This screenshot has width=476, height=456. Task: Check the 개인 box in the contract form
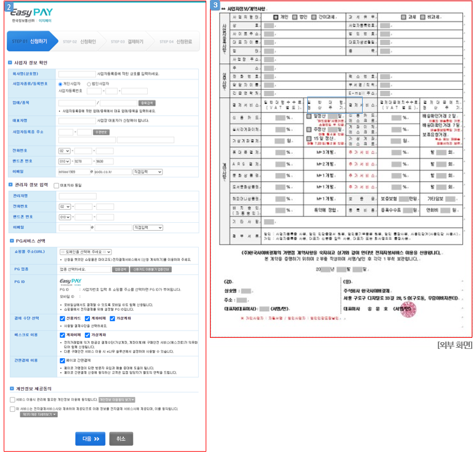pyautogui.click(x=276, y=17)
